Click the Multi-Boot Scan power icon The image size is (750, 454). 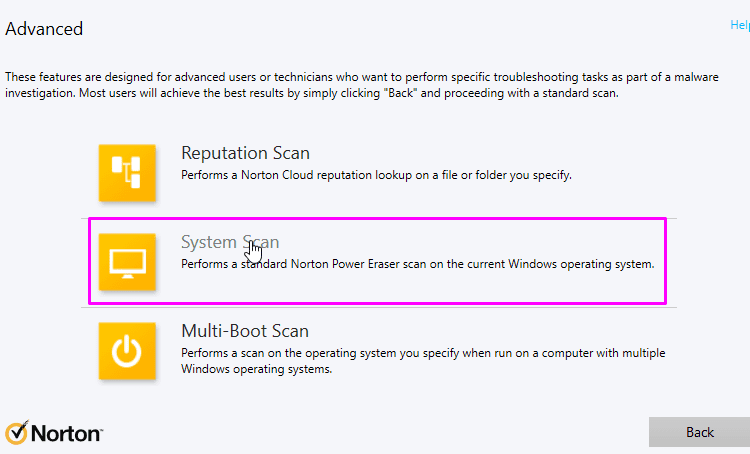[127, 351]
